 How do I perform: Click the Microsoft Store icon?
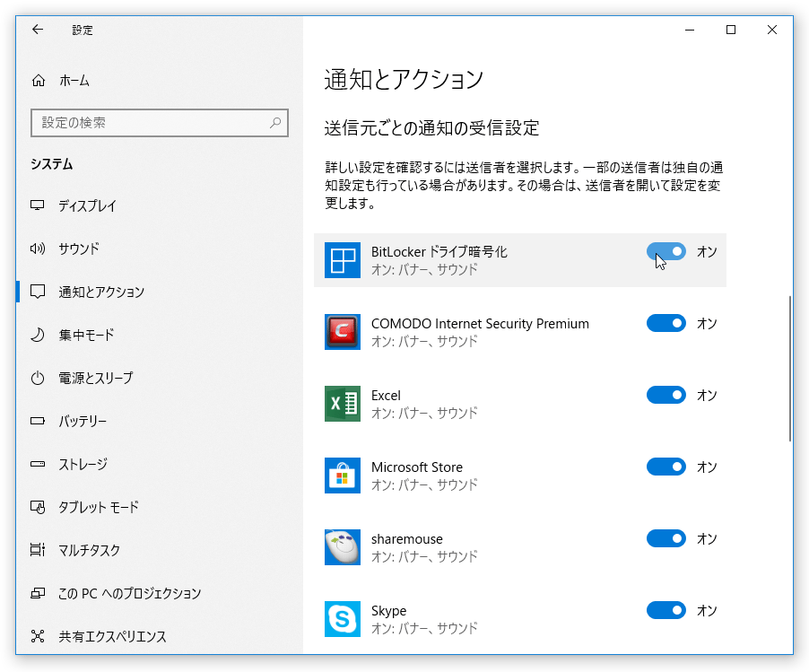[343, 476]
